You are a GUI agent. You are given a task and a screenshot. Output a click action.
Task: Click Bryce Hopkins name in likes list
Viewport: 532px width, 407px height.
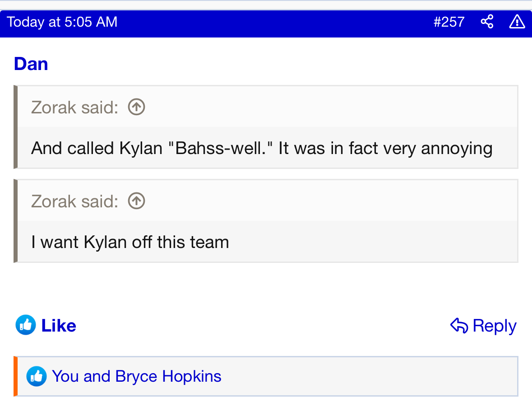(x=168, y=376)
